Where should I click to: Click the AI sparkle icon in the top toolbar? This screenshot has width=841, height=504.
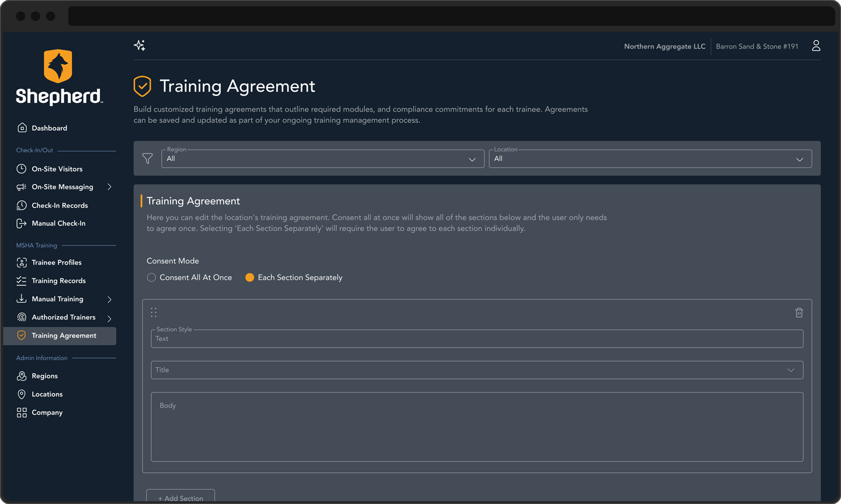(x=140, y=45)
